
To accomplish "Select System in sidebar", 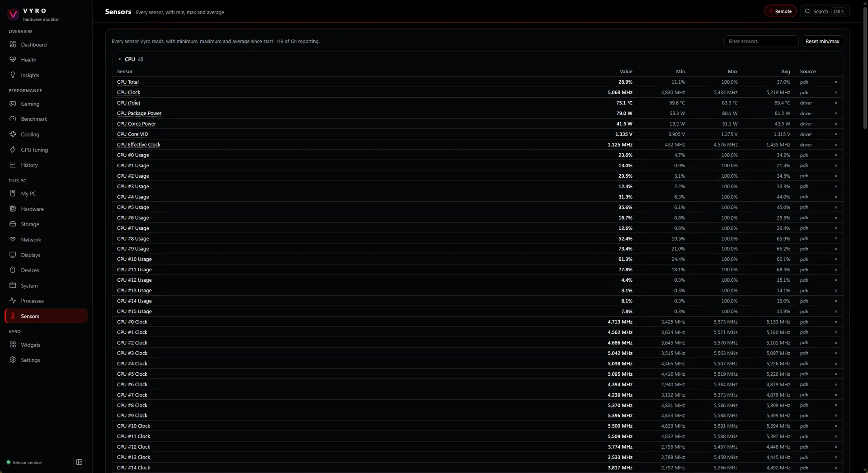I will (46, 285).
